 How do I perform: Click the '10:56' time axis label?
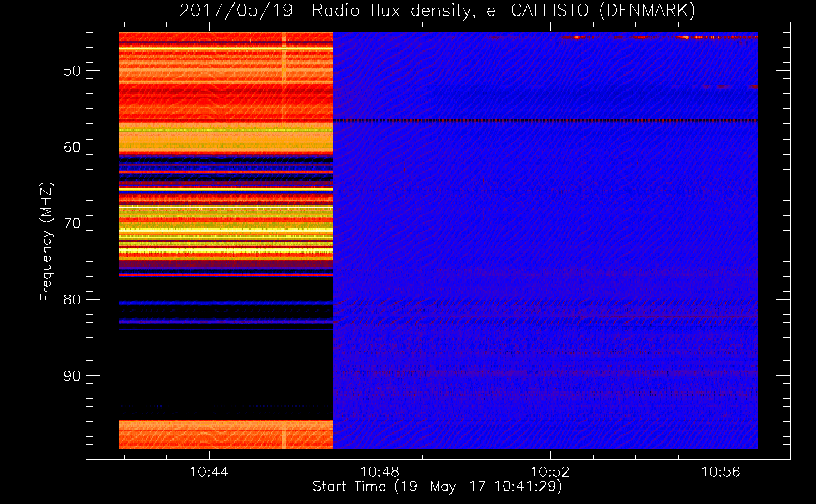[721, 472]
